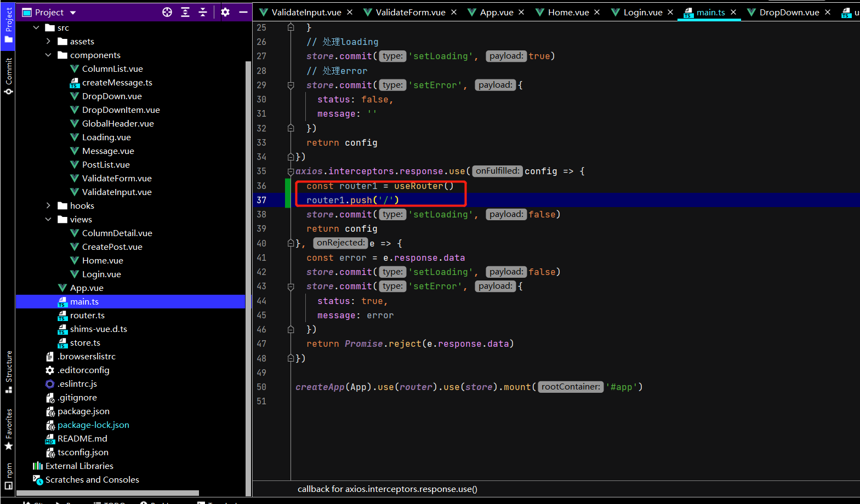860x504 pixels.
Task: Select ColumnDetail.vue in views
Action: click(x=117, y=233)
